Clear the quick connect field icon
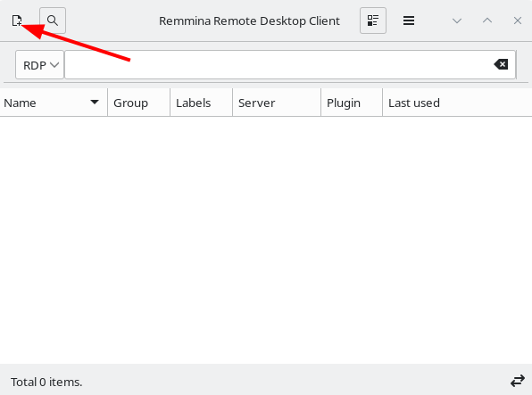Viewport: 532px width, 395px height. (x=501, y=64)
